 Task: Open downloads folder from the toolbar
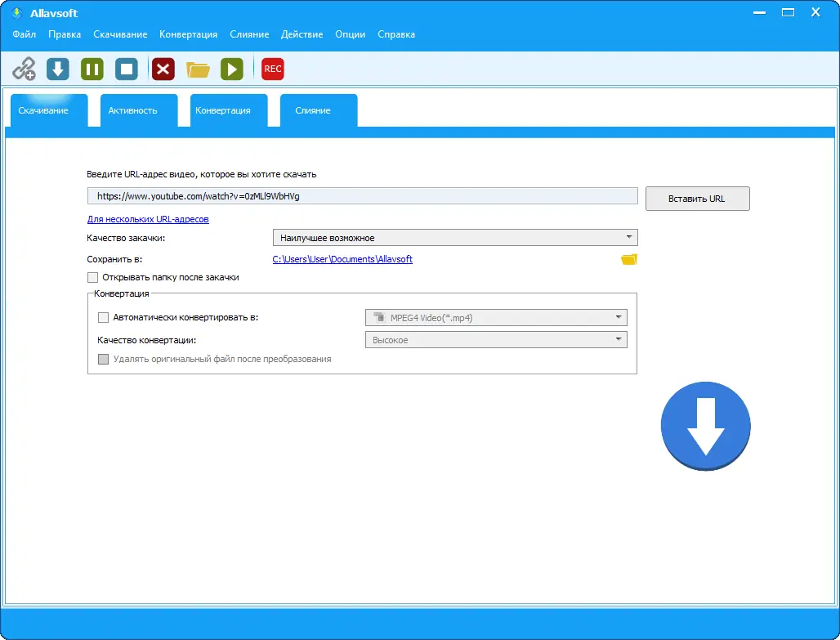click(198, 69)
